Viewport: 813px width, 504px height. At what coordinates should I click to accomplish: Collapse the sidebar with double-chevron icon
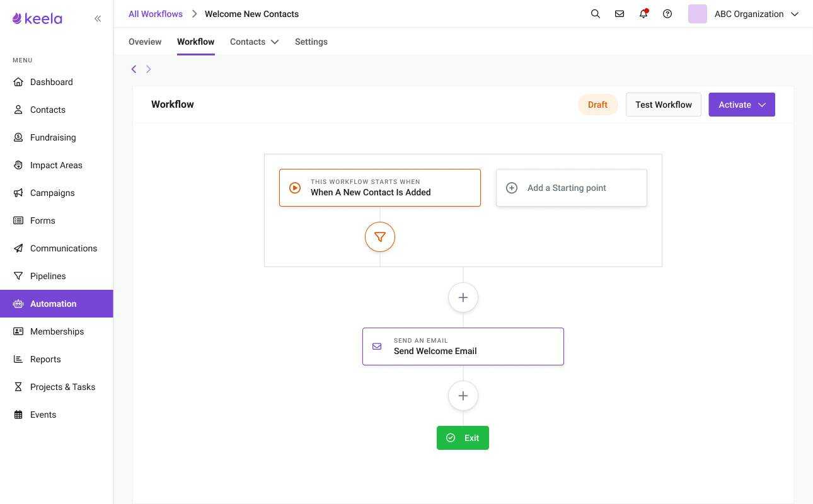pos(98,18)
